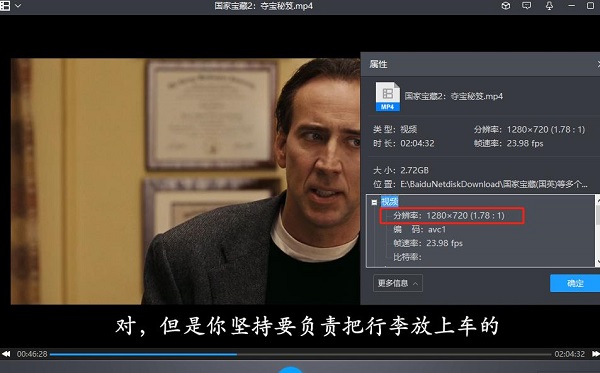Click the 更多信息 button
This screenshot has width=600, height=373.
(x=398, y=283)
